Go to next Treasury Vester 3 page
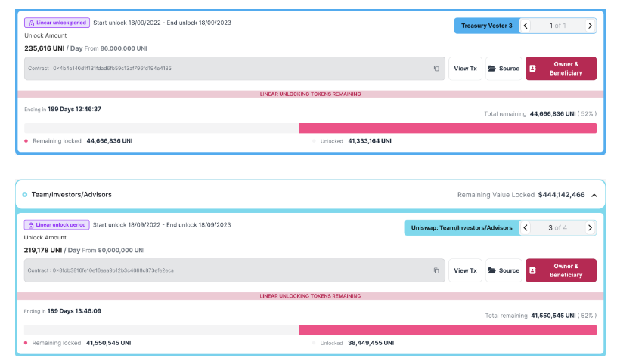Viewport: 617px width, 364px height. 590,26
